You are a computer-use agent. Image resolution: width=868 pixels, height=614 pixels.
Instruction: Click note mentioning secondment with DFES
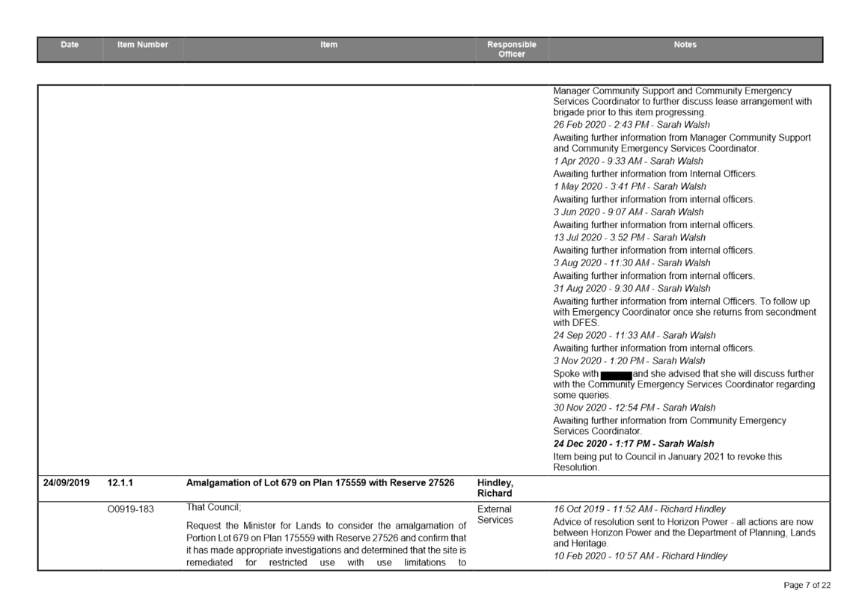coord(685,312)
